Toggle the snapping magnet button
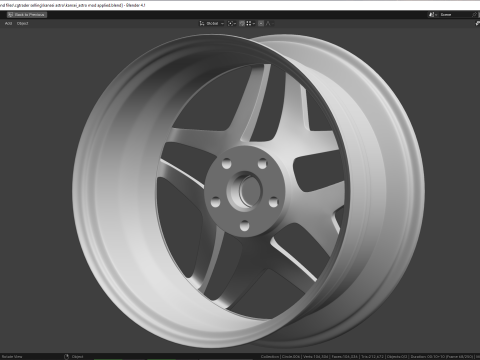The width and height of the screenshot is (480, 360). (242, 23)
